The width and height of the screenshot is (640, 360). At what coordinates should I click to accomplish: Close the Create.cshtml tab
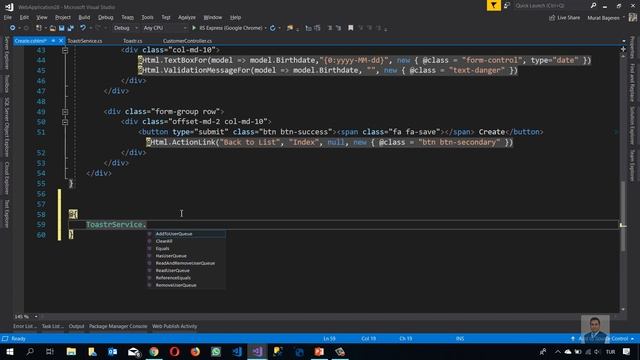[61, 41]
